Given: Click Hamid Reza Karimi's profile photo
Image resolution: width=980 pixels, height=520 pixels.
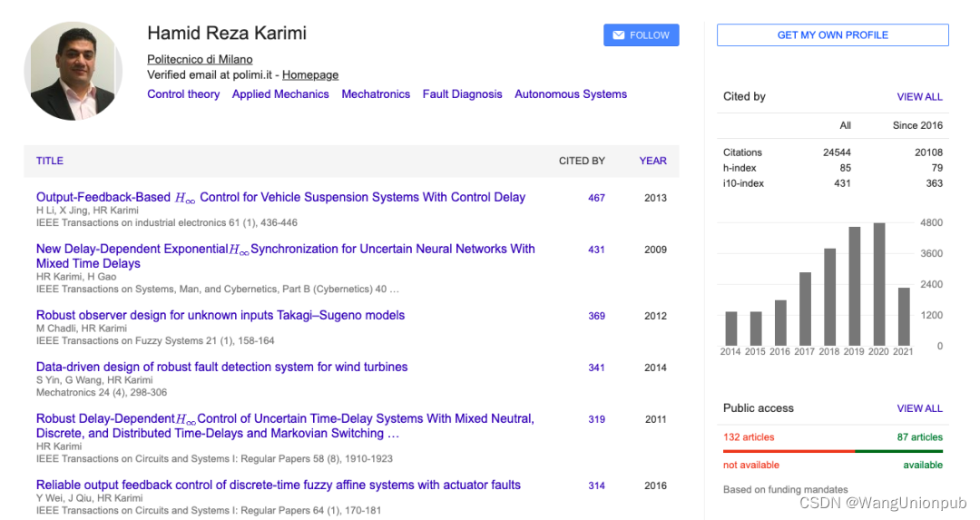Looking at the screenshot, I should tap(73, 72).
